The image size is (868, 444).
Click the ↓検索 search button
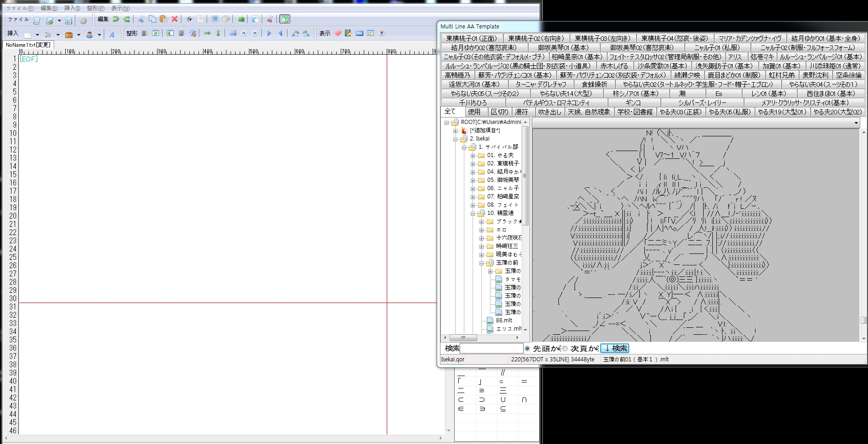click(614, 348)
